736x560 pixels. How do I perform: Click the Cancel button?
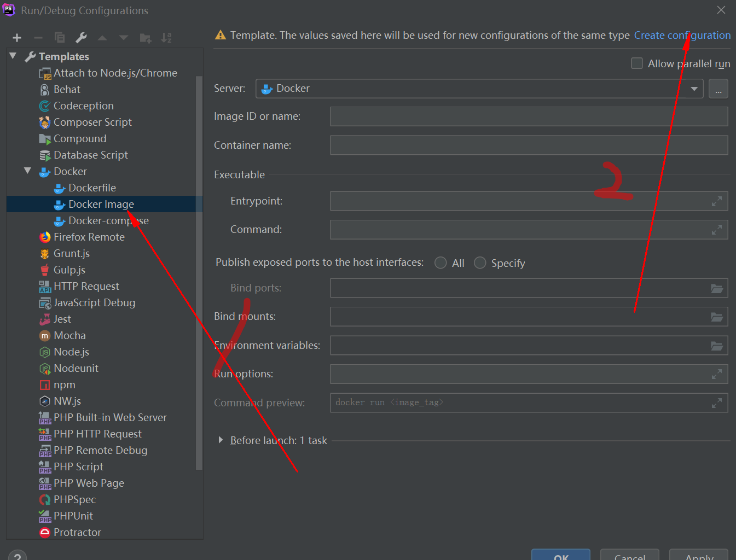pos(630,555)
